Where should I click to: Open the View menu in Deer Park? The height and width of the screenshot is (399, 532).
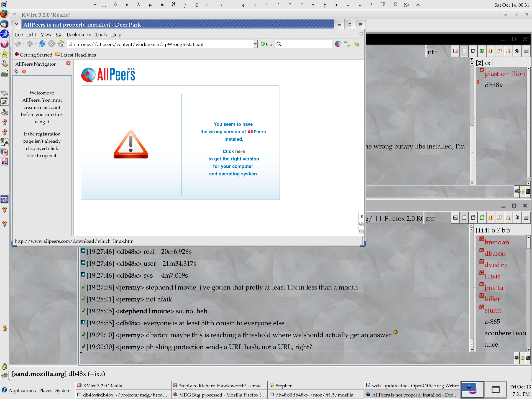[46, 34]
